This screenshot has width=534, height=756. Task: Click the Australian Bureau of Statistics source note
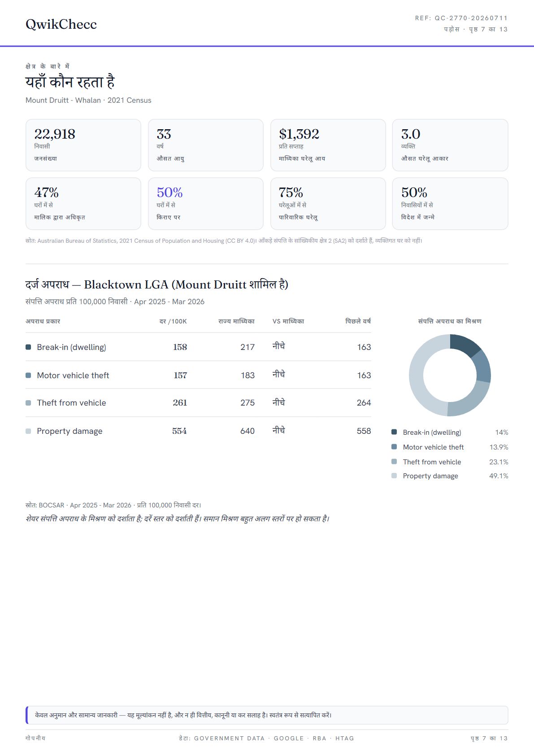[x=224, y=241]
